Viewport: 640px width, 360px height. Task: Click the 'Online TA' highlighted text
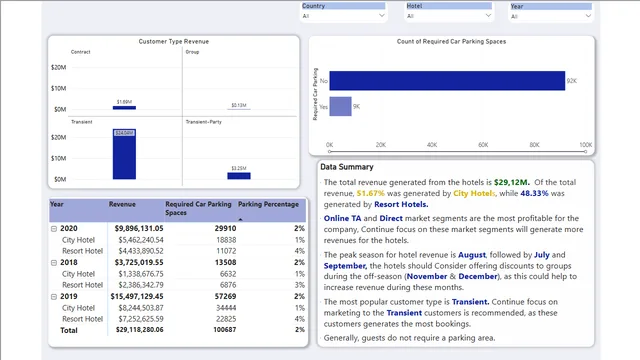342,218
